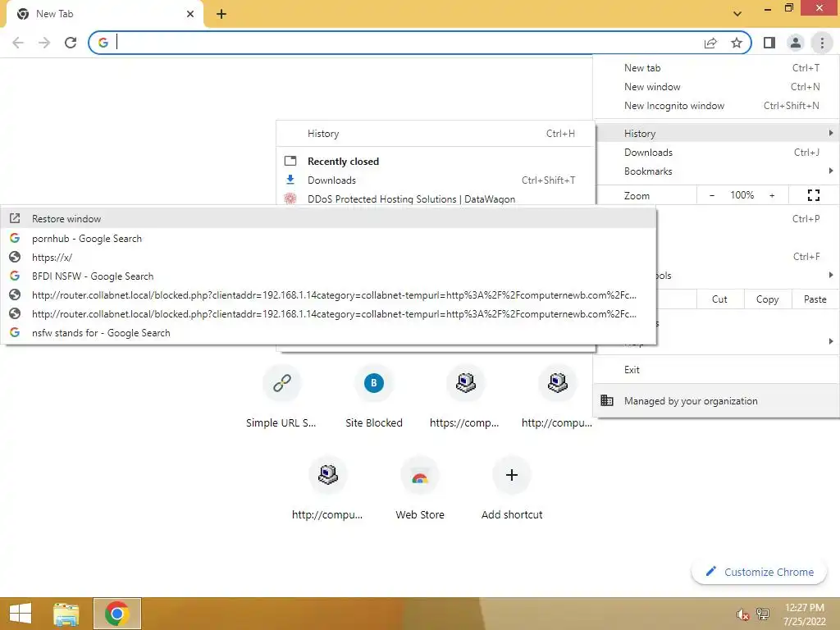Click the Recently closed window icon
840x630 pixels.
click(290, 161)
